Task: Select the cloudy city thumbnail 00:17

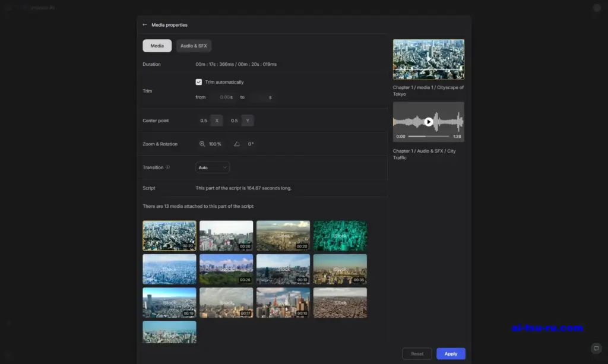Action: pos(226,302)
